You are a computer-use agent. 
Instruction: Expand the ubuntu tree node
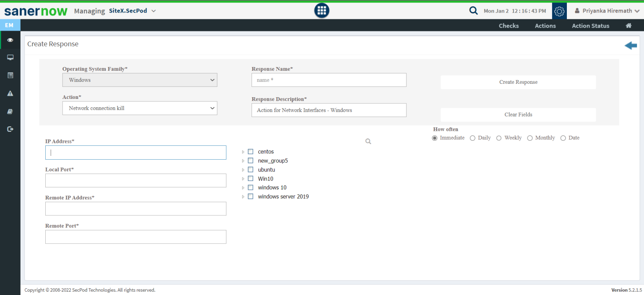pos(243,170)
